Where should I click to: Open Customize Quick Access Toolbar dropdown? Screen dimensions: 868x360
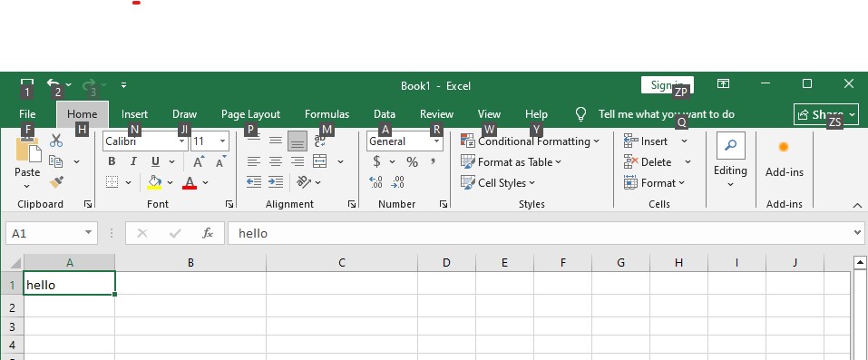click(x=123, y=84)
